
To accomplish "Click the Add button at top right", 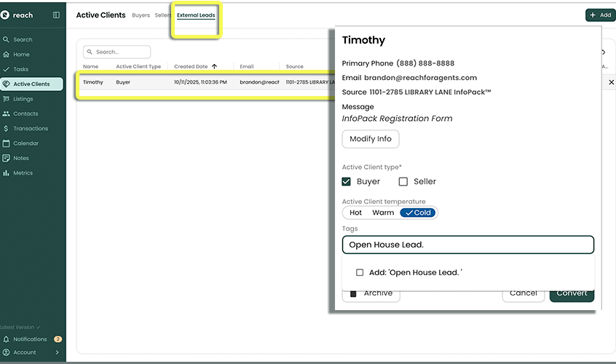I will (x=599, y=15).
